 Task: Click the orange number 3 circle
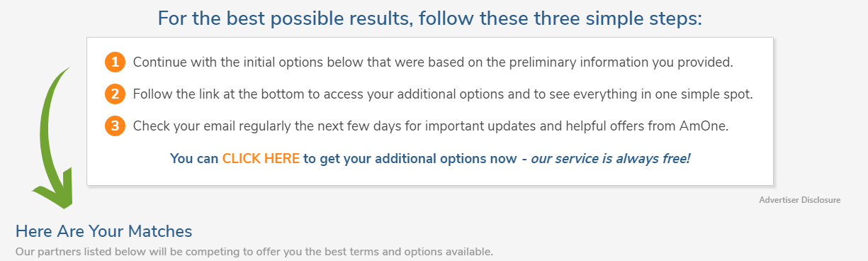[115, 126]
